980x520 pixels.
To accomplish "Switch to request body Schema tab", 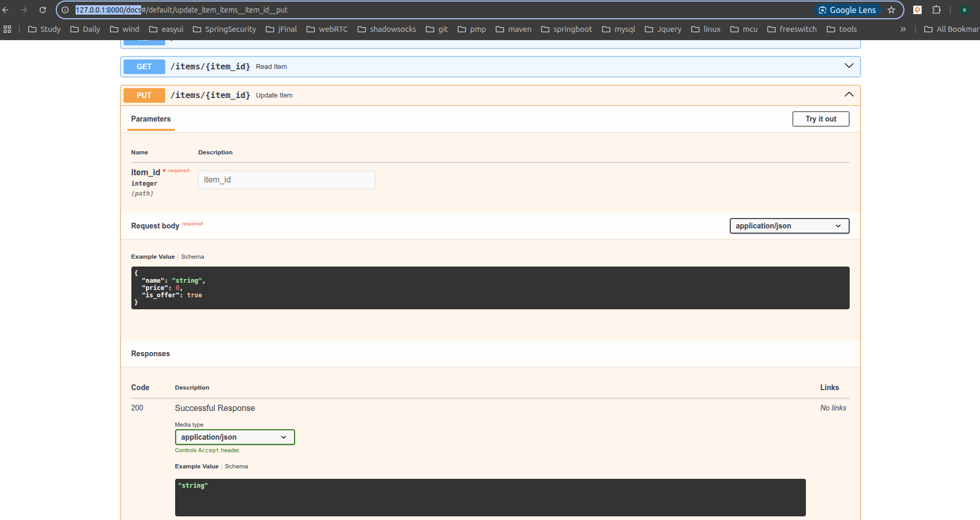I will click(x=192, y=257).
